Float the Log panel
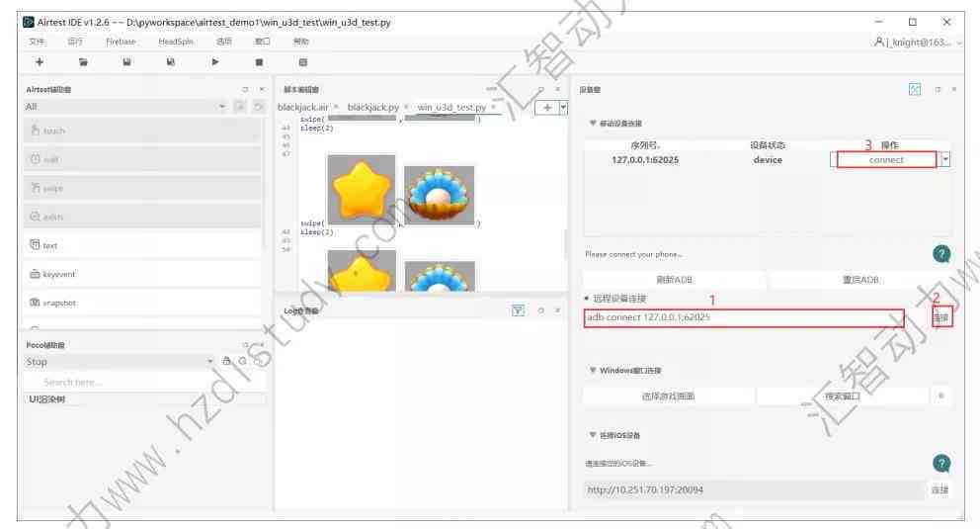 [540, 310]
